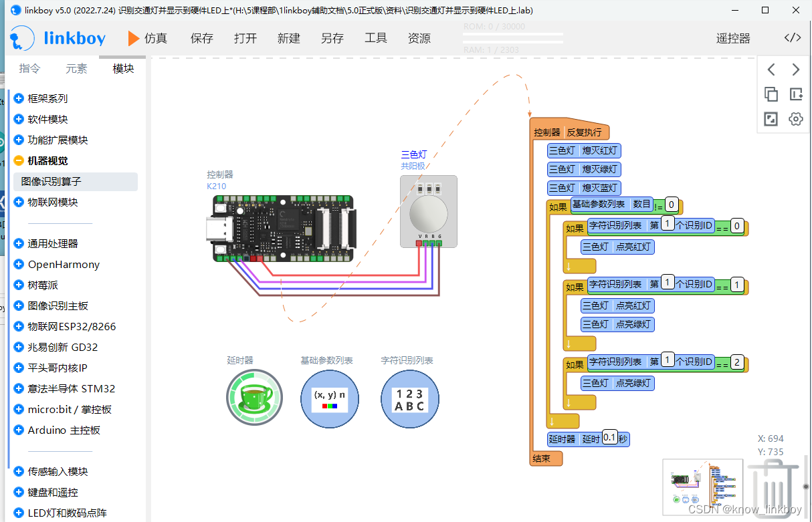
Task: Expand the Arduino 主控板 category
Action: coord(19,430)
